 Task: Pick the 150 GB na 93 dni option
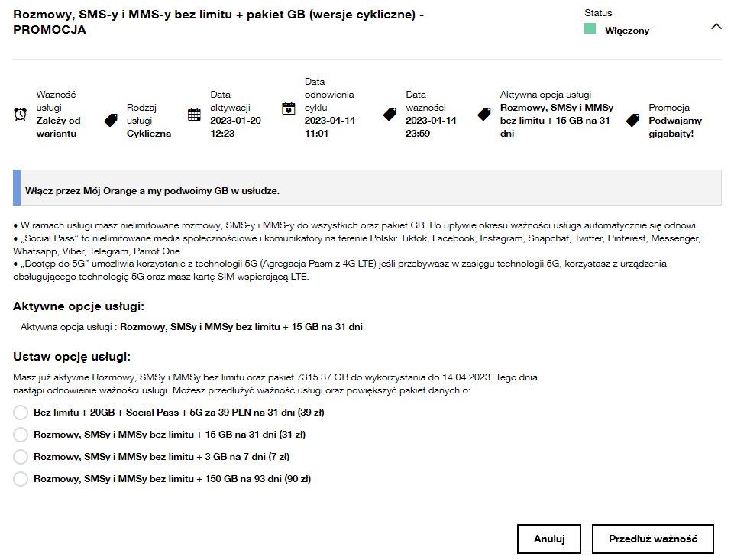[21, 479]
